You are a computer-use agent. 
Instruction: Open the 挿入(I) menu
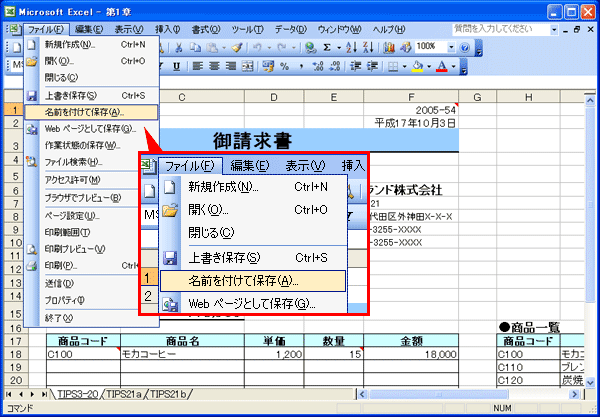point(167,29)
